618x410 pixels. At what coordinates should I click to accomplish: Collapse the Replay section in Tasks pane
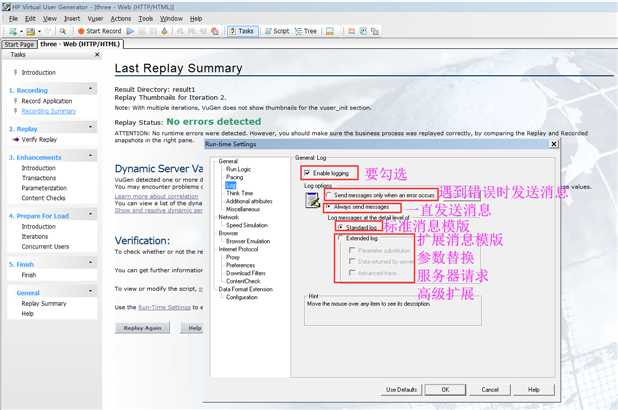(x=91, y=127)
